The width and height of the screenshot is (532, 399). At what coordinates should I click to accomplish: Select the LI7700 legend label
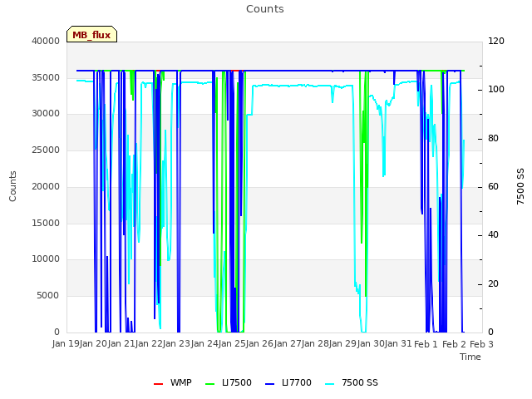coord(297,382)
